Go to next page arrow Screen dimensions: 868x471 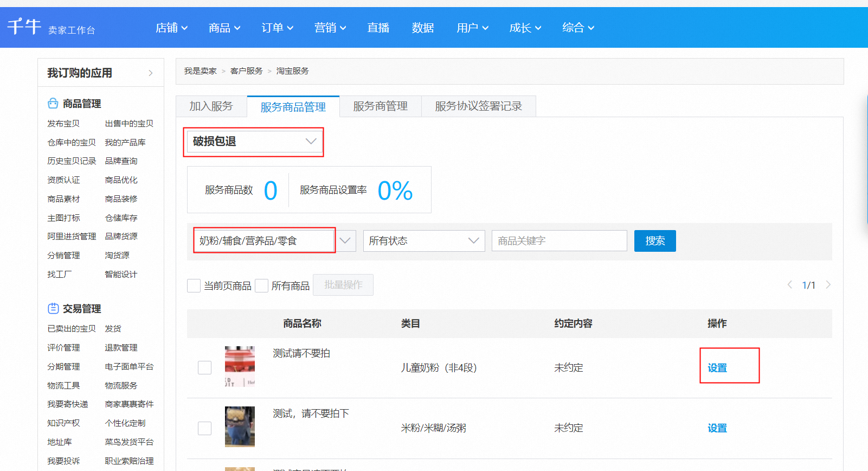(x=828, y=285)
